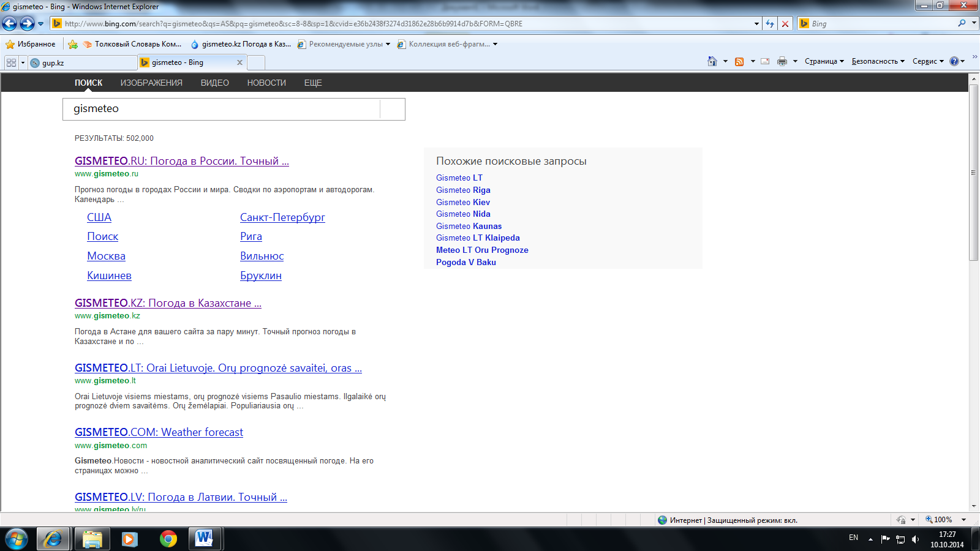The image size is (980, 551).
Task: Click the Print icon in command bar
Action: click(x=782, y=61)
